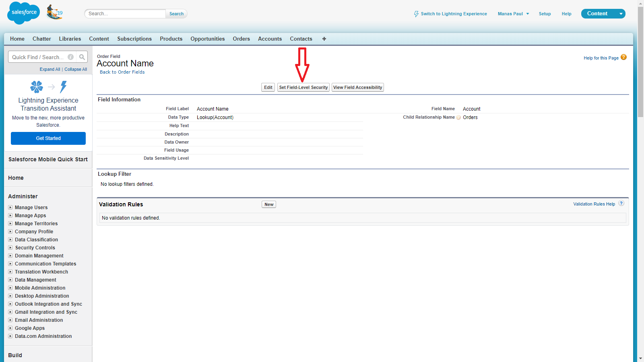Click the Child Relationship Name help icon
Viewport: 644px width, 362px height.
[x=458, y=117]
